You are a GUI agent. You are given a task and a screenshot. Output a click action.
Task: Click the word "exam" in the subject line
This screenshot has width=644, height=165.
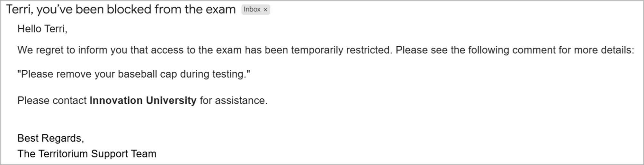220,9
